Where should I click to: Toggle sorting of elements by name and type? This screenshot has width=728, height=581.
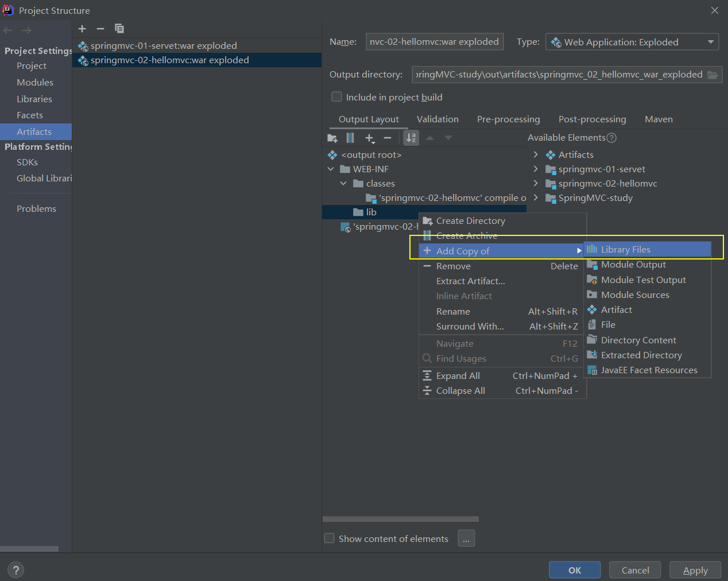[x=411, y=138]
